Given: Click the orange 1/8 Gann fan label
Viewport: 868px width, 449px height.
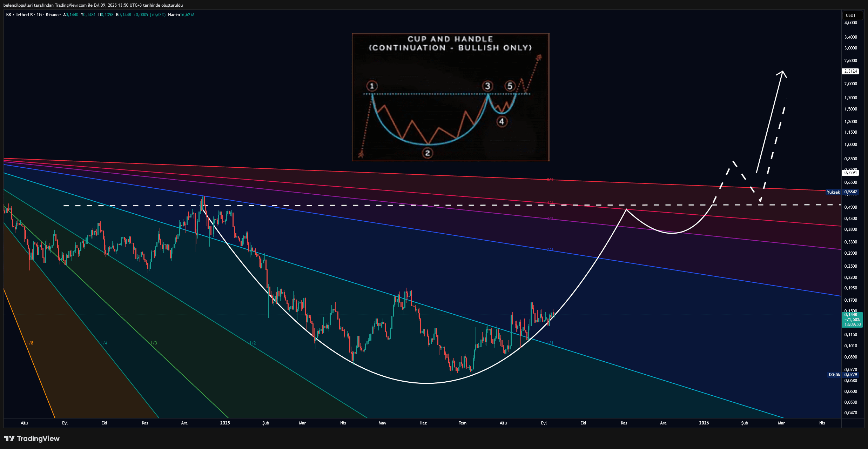Looking at the screenshot, I should [30, 343].
